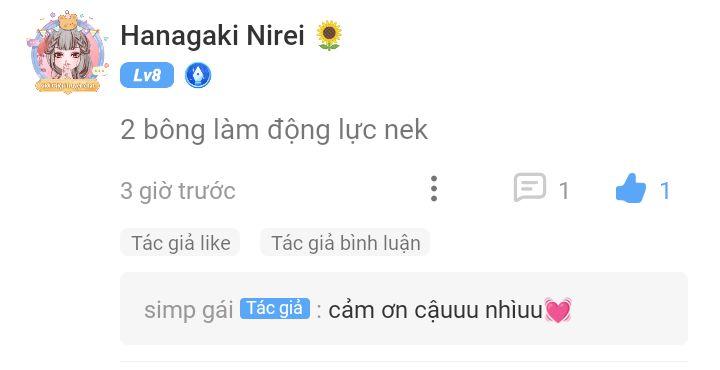This screenshot has width=720, height=370.
Task: Click the crown frame decoration on avatar
Action: click(68, 21)
